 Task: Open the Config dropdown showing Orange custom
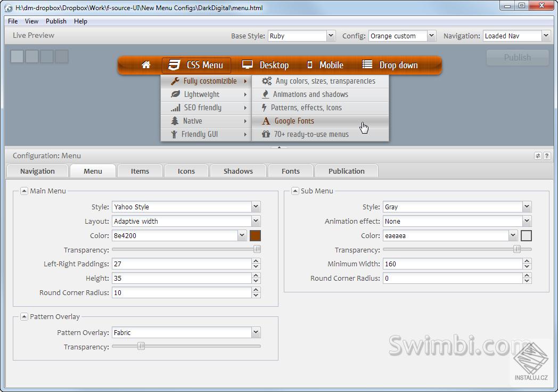[x=430, y=36]
